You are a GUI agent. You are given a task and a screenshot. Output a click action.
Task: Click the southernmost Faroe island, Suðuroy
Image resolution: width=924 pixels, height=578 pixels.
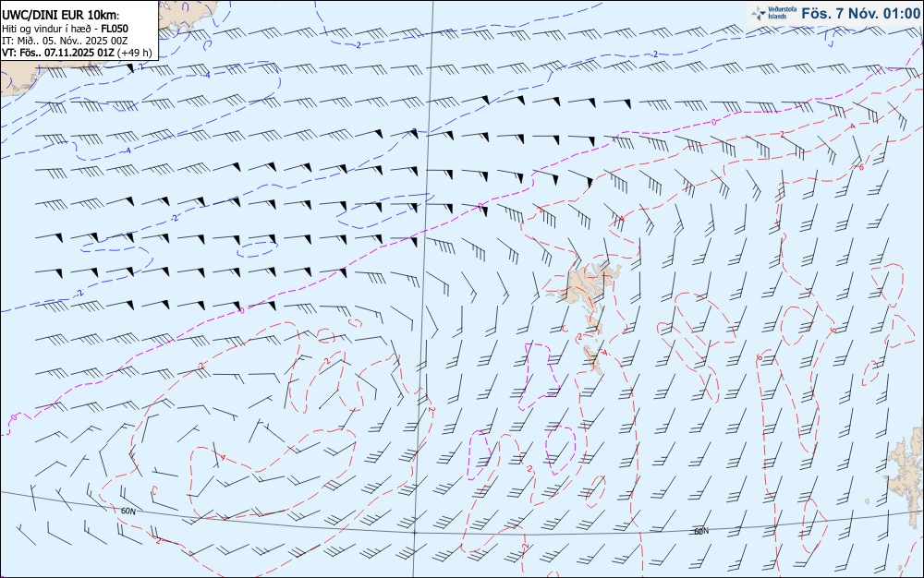point(594,359)
